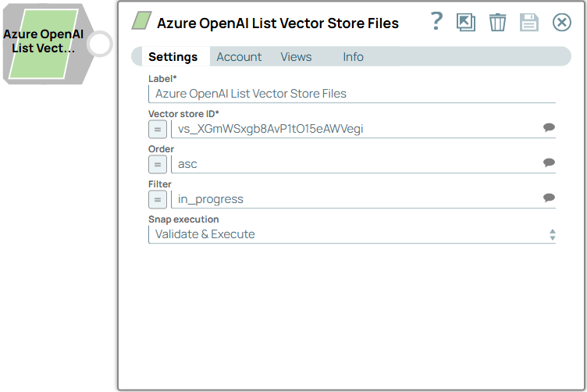Delete the snap with trash icon
Viewport: 587px width, 392px height.
click(497, 23)
